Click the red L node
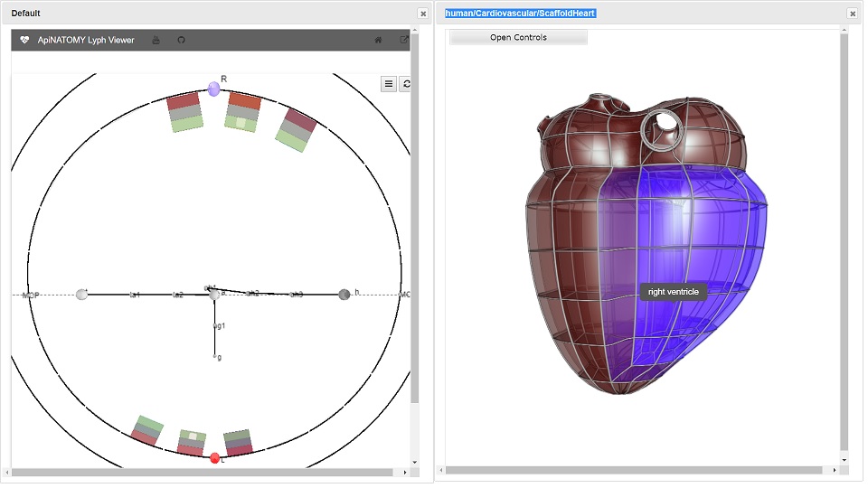This screenshot has width=868, height=488. tap(215, 458)
